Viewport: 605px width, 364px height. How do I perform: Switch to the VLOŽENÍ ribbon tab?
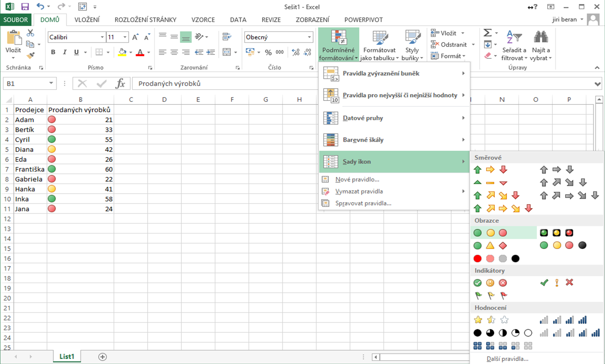pos(87,20)
